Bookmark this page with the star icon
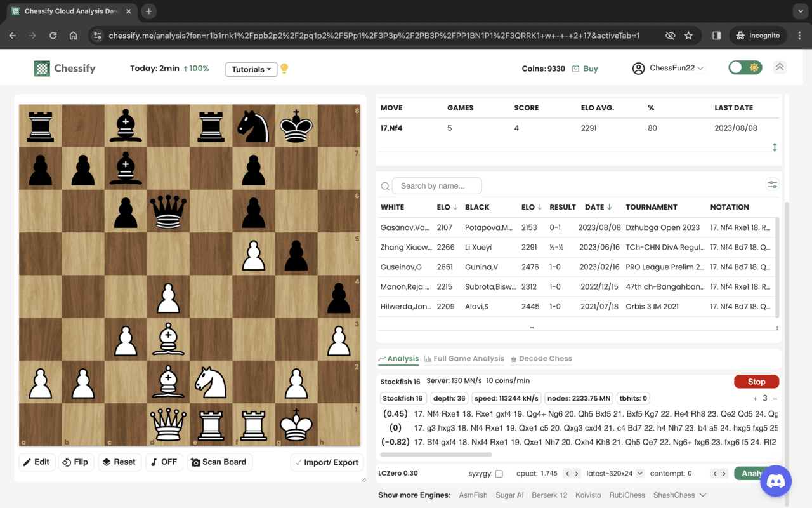The width and height of the screenshot is (812, 508). tap(688, 36)
